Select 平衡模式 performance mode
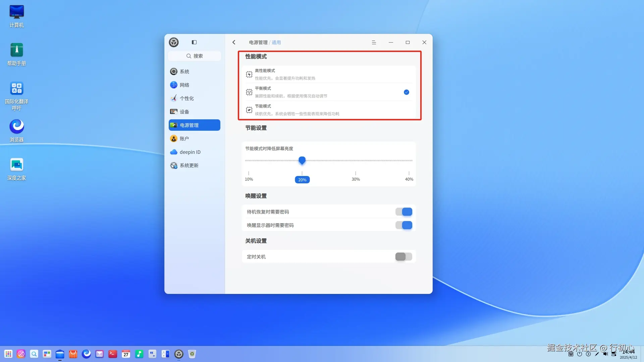The width and height of the screenshot is (644, 362). [x=329, y=92]
